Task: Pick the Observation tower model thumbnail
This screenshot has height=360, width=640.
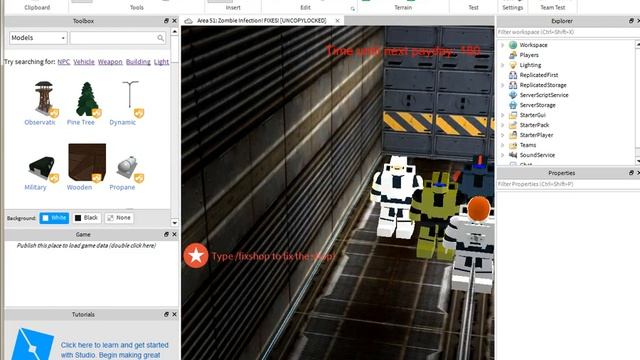Action: point(44,98)
